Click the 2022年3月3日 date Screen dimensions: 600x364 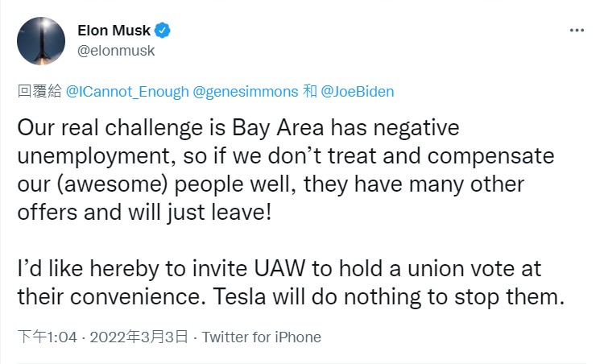[139, 337]
